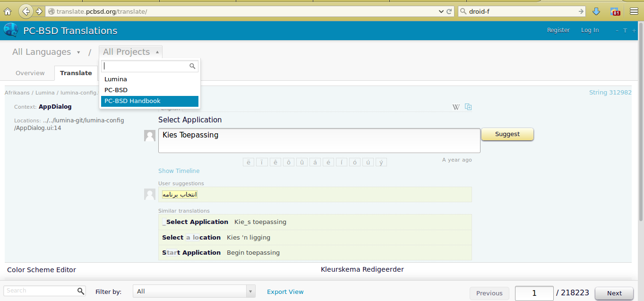Screen dimensions: 644x301
Task: Insert the ú special character
Action: point(368,163)
